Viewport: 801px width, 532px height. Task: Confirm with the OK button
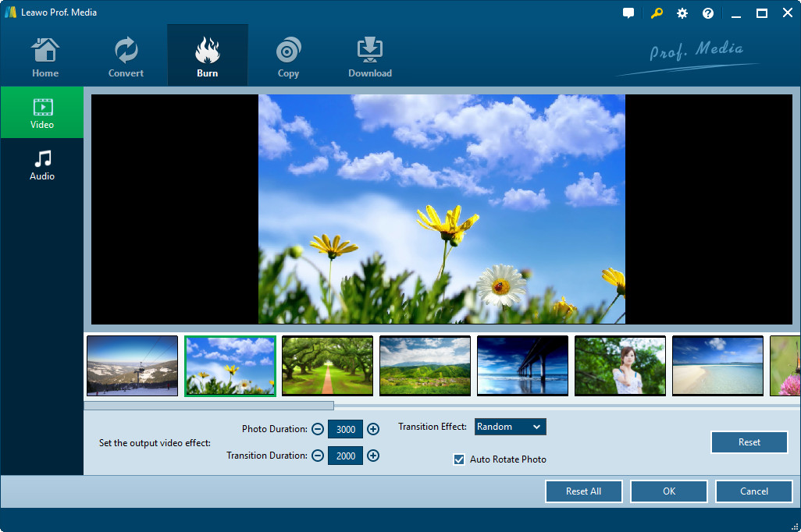[x=669, y=491]
